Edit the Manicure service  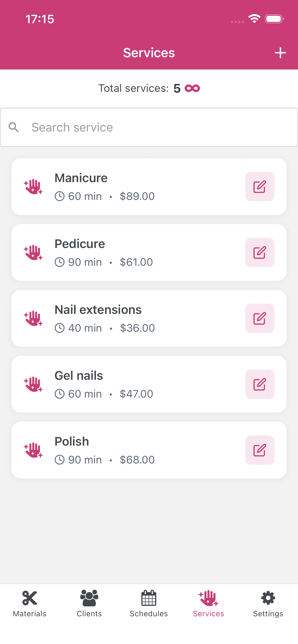[x=260, y=187]
